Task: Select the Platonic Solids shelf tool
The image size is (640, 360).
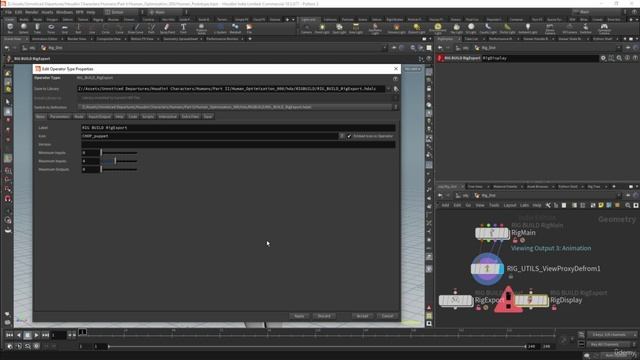Action: 201,28
